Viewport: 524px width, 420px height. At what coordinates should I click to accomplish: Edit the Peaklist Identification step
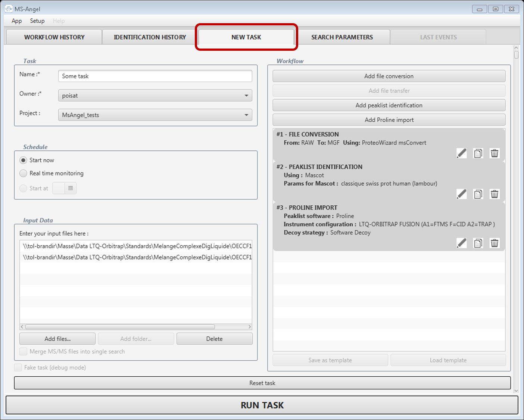[x=462, y=194]
